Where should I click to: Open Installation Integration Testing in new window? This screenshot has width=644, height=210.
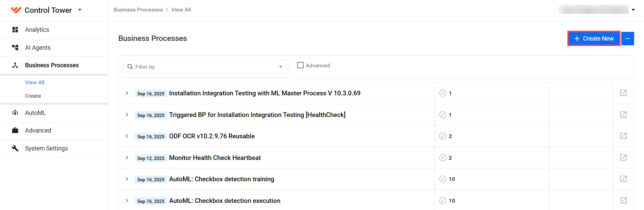(623, 93)
